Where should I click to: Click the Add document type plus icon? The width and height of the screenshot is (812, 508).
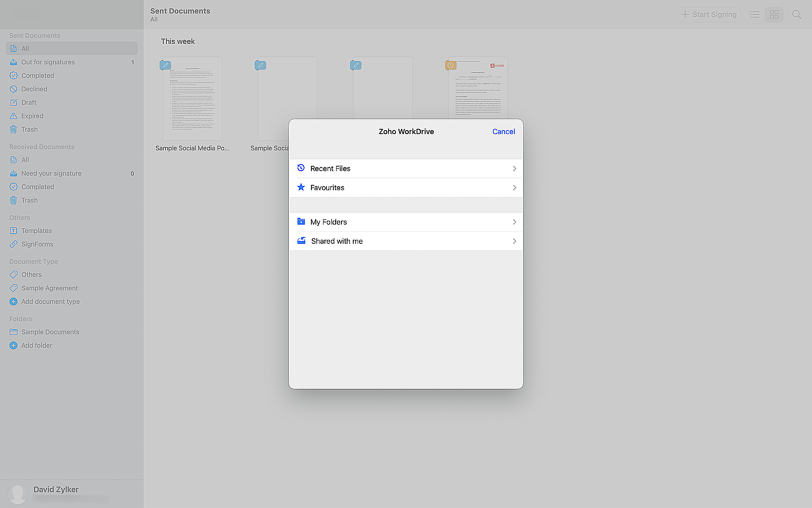[13, 302]
